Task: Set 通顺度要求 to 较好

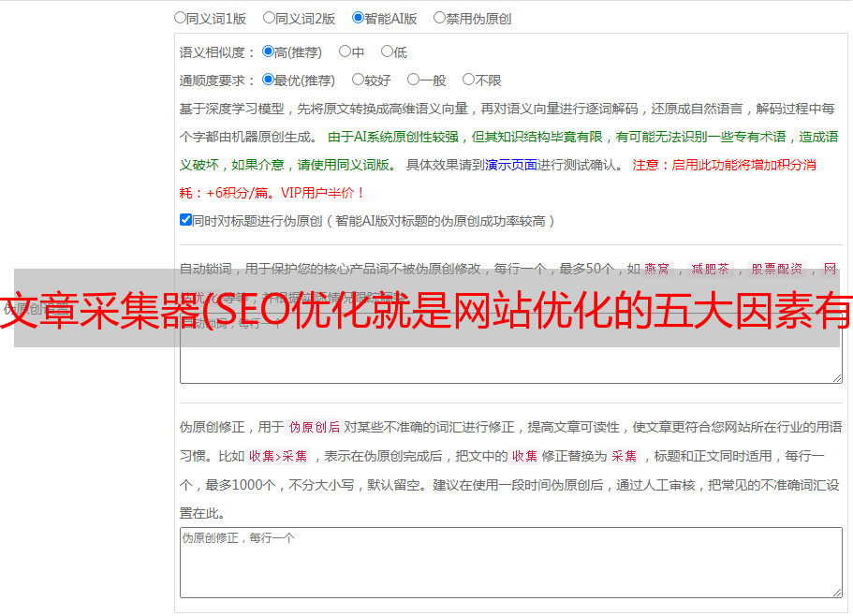Action: pyautogui.click(x=358, y=80)
